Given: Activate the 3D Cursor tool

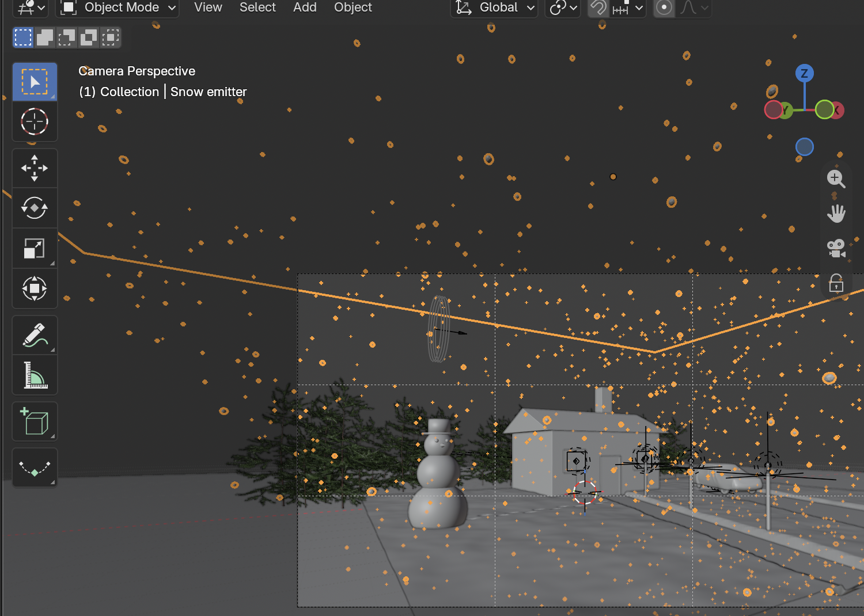Looking at the screenshot, I should point(35,121).
